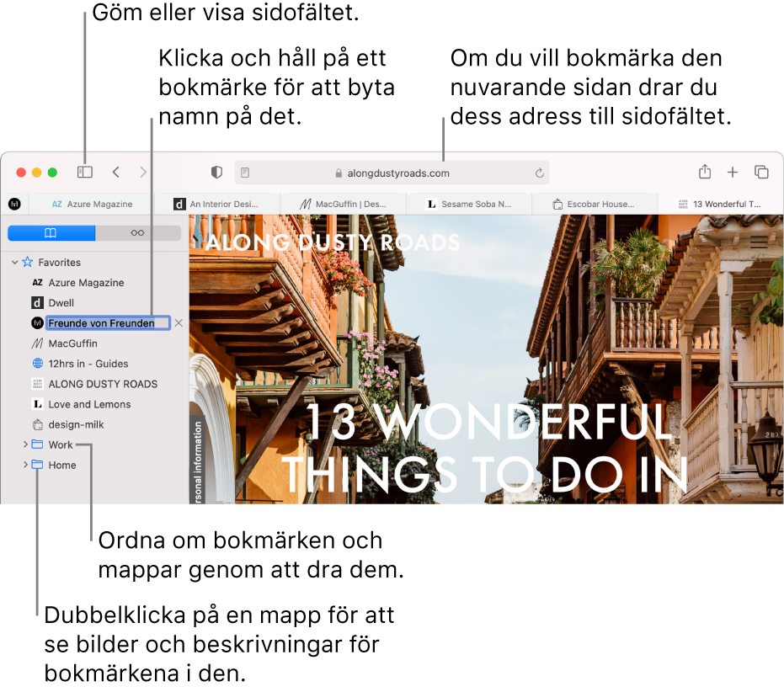
Task: Click the Freunde von Freunden round favicon
Action: point(38,323)
